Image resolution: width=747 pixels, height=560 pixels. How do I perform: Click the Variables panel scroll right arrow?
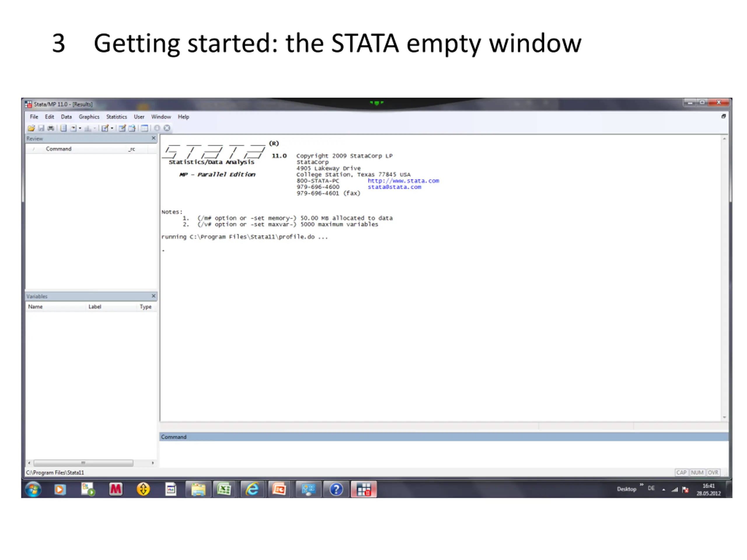pyautogui.click(x=153, y=463)
